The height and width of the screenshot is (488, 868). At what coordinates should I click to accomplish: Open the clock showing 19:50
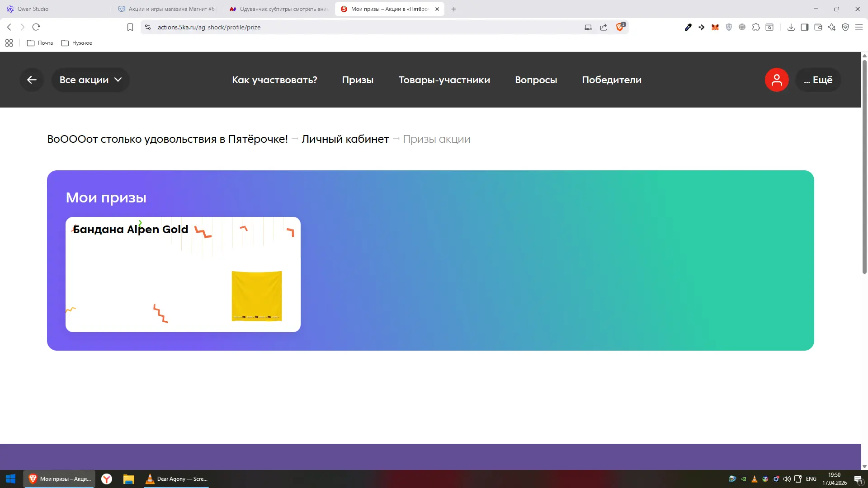click(835, 479)
